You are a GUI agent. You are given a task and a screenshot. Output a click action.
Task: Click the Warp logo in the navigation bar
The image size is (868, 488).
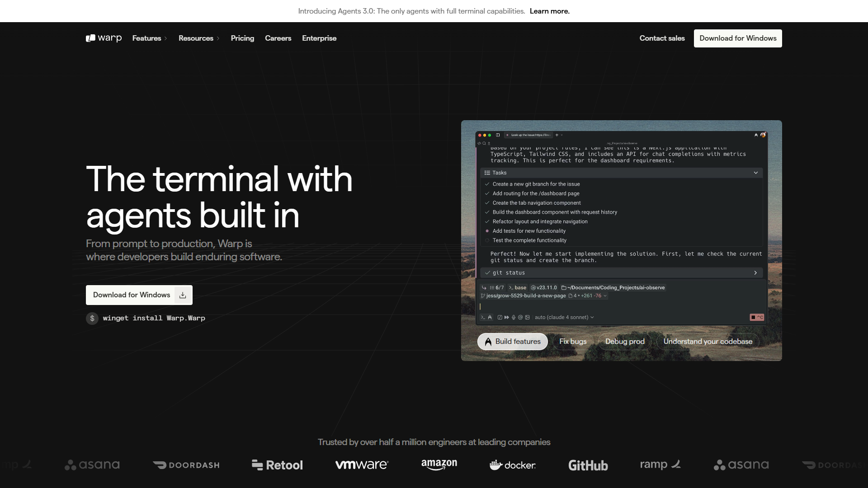[x=104, y=38]
